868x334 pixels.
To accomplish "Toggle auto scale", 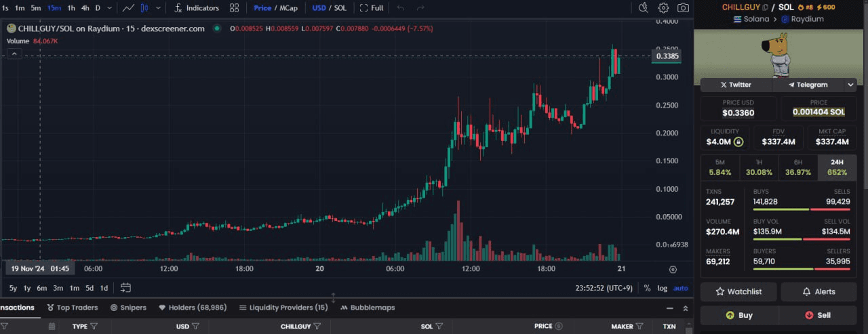I will point(680,288).
